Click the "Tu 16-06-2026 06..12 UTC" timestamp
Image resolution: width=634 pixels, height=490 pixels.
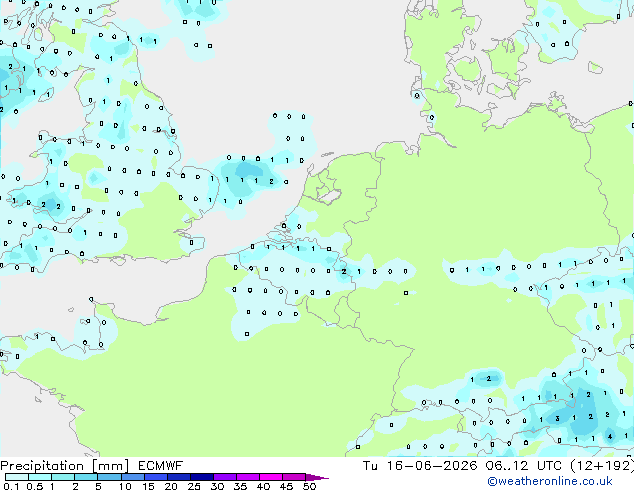462,466
